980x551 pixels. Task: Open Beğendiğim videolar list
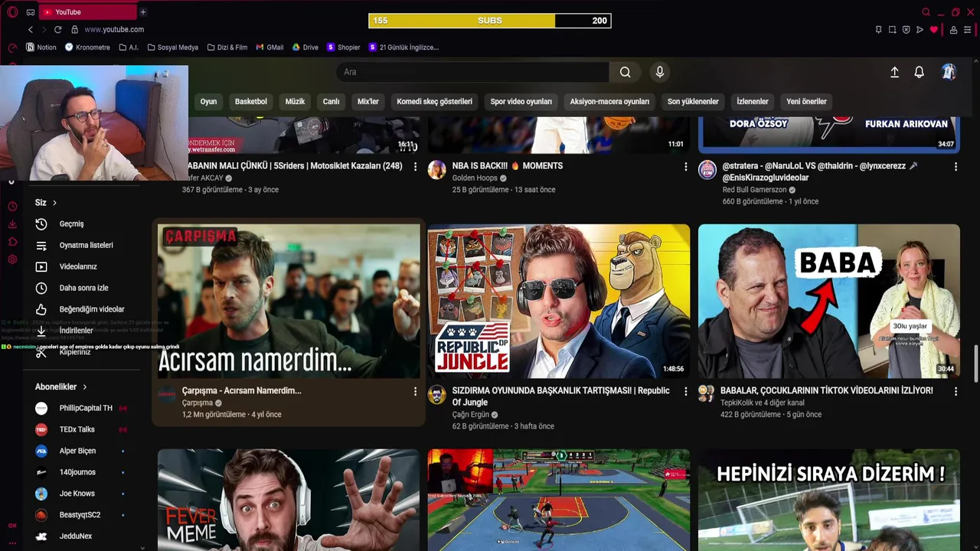coord(84,310)
